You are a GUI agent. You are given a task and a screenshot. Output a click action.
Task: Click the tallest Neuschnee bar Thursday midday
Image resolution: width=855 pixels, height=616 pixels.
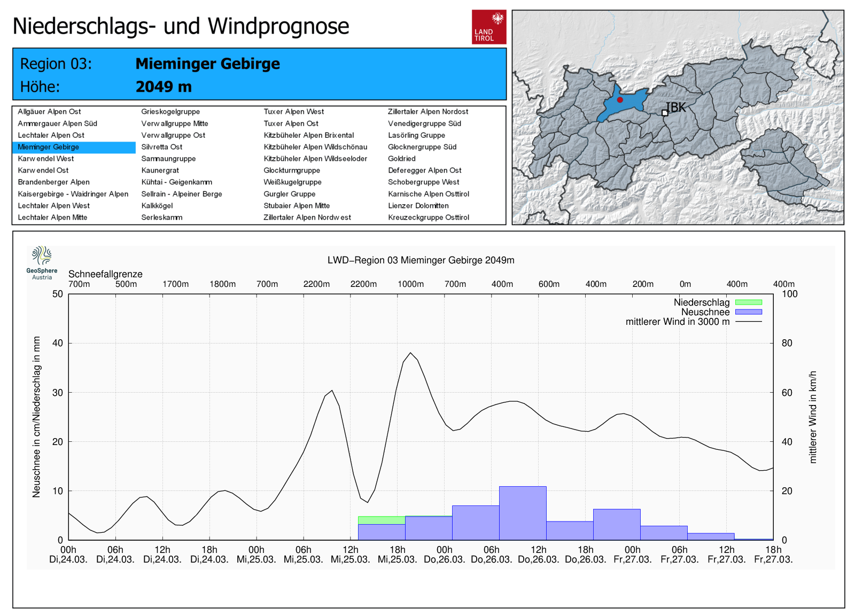pos(523,513)
